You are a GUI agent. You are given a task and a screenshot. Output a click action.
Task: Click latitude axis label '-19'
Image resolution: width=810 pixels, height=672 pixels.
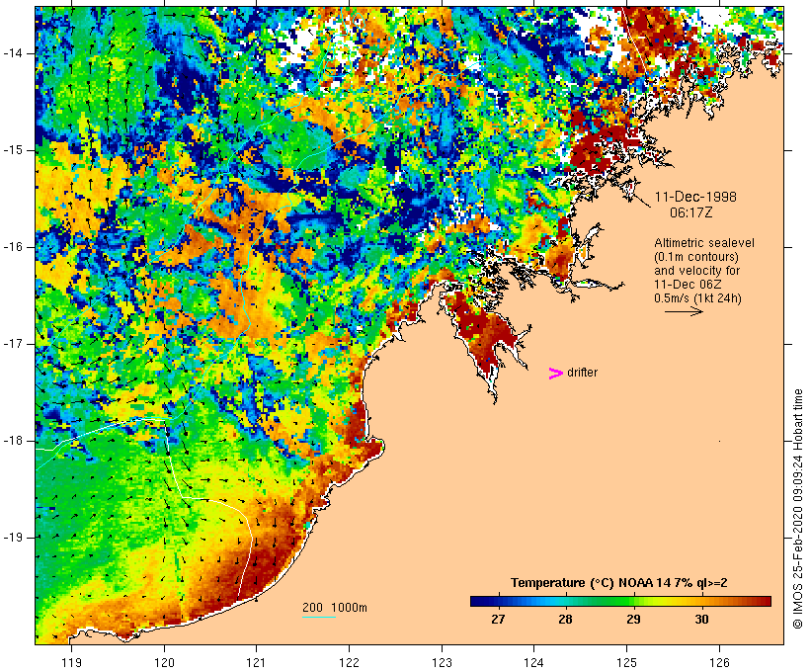click(x=13, y=537)
